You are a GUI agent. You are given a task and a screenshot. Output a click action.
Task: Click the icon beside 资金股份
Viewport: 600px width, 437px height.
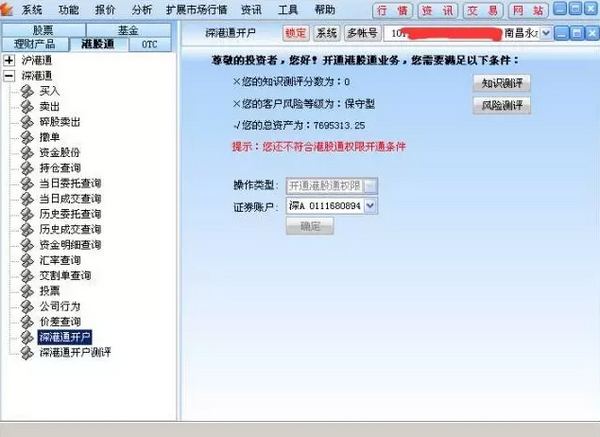(27, 152)
